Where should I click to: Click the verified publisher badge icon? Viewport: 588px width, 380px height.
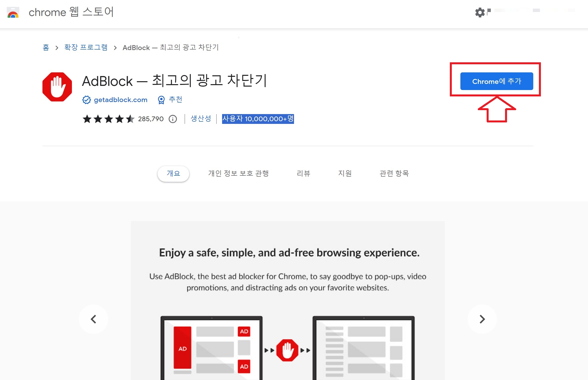(86, 100)
